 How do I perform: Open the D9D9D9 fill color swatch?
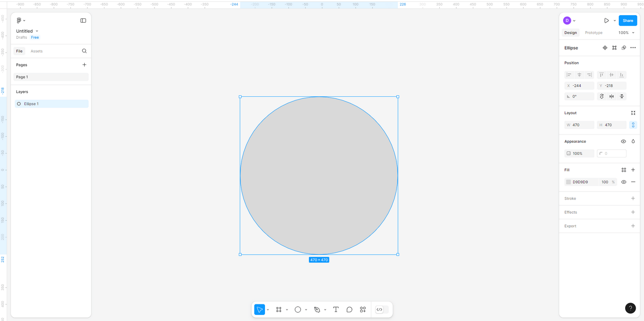pos(569,182)
